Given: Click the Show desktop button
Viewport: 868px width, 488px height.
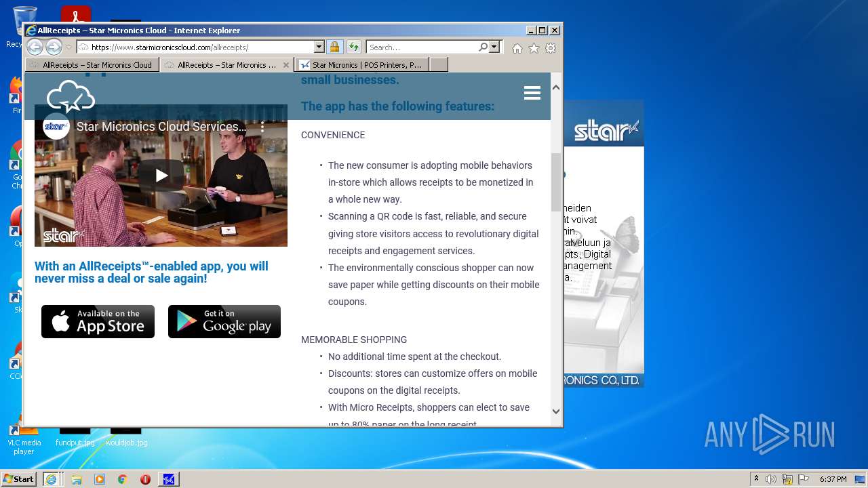Looking at the screenshot, I should [861, 479].
